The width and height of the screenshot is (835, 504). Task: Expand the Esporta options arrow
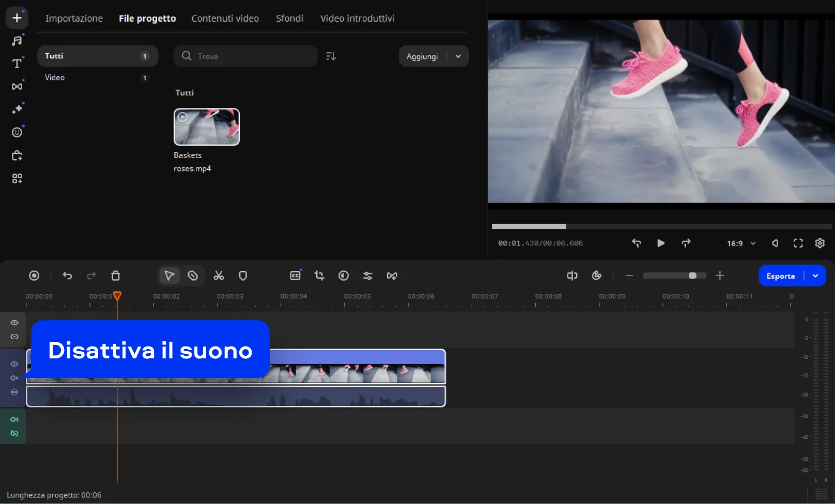point(815,276)
